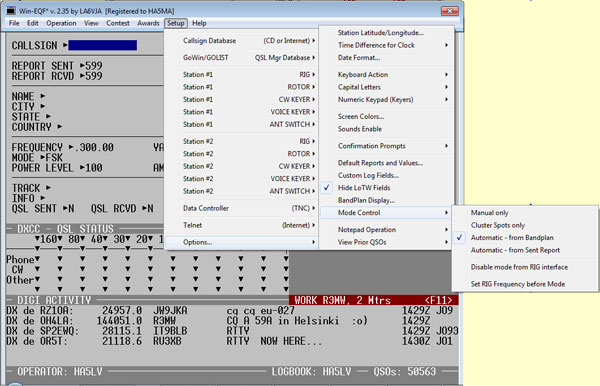The image size is (600, 386).
Task: Open the Awards menu
Action: coord(148,23)
